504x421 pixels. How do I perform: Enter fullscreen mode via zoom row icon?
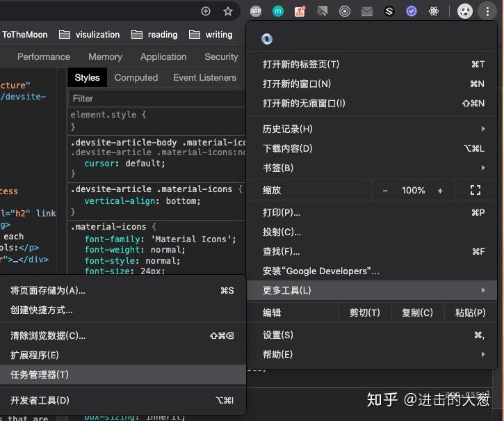pyautogui.click(x=475, y=190)
